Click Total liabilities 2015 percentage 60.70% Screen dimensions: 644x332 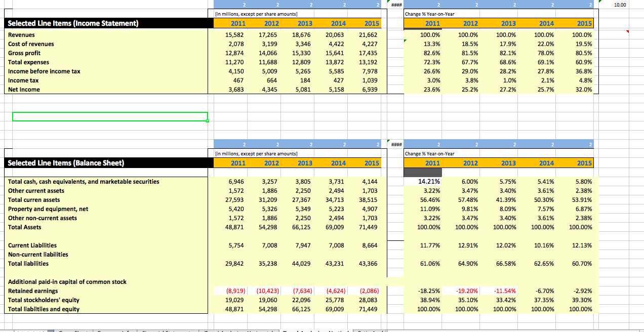click(x=582, y=264)
